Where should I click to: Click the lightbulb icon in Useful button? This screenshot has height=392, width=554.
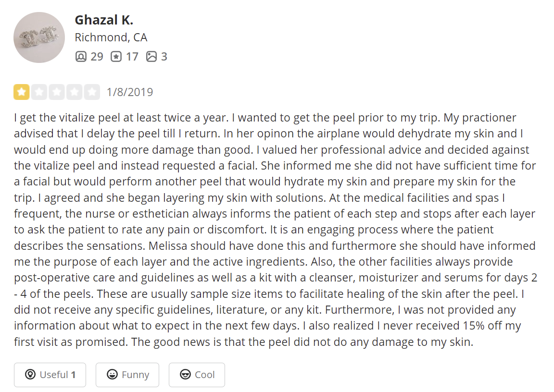30,374
